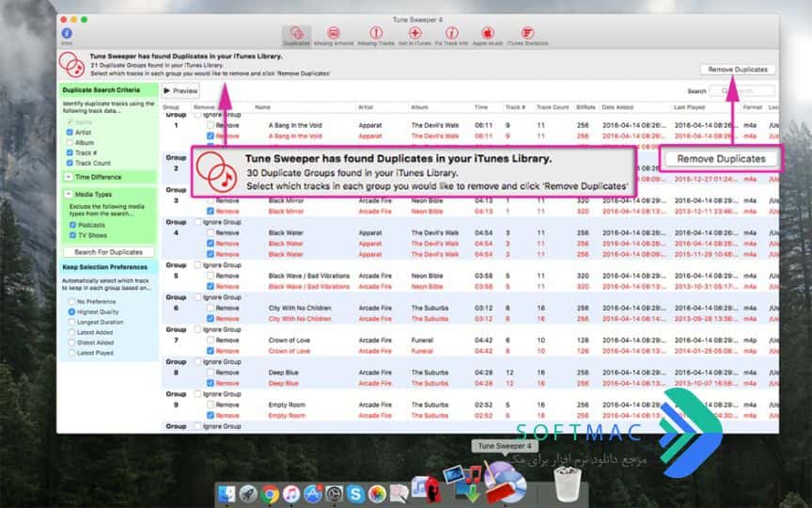Expand the Time Difference section
This screenshot has height=508, width=812.
click(x=69, y=177)
